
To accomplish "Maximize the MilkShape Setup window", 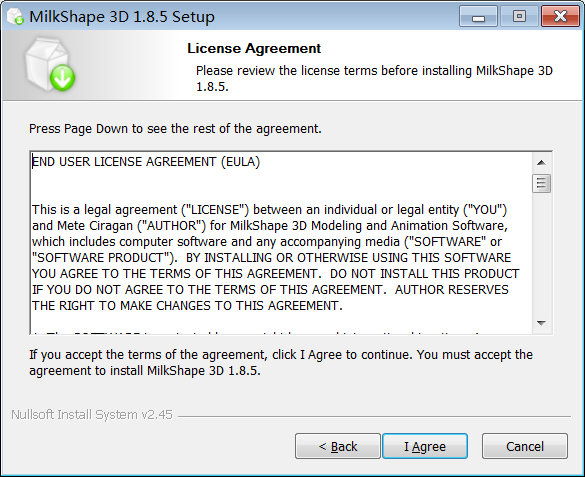I will click(519, 17).
